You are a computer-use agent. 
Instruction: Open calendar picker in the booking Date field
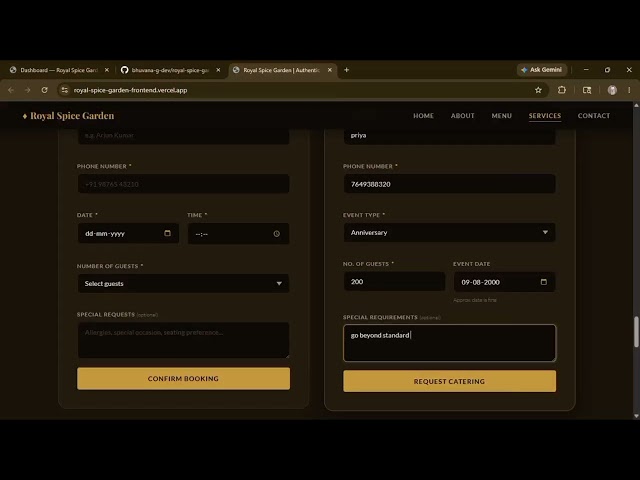pyautogui.click(x=167, y=233)
